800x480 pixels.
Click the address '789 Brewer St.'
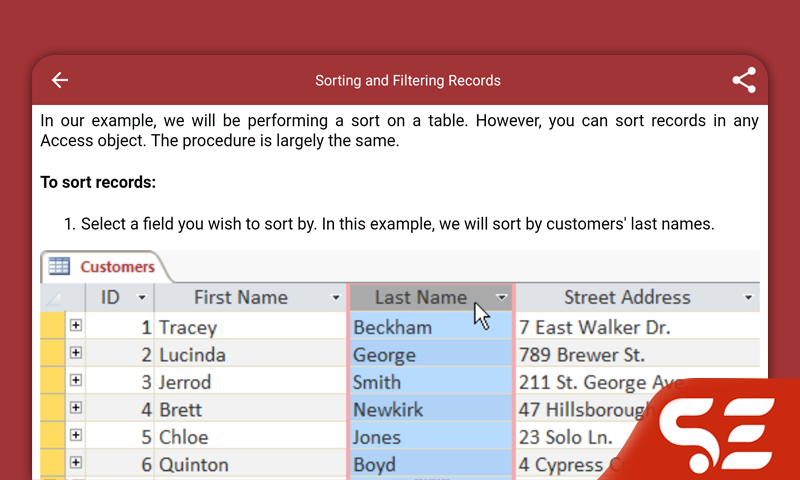click(x=582, y=355)
